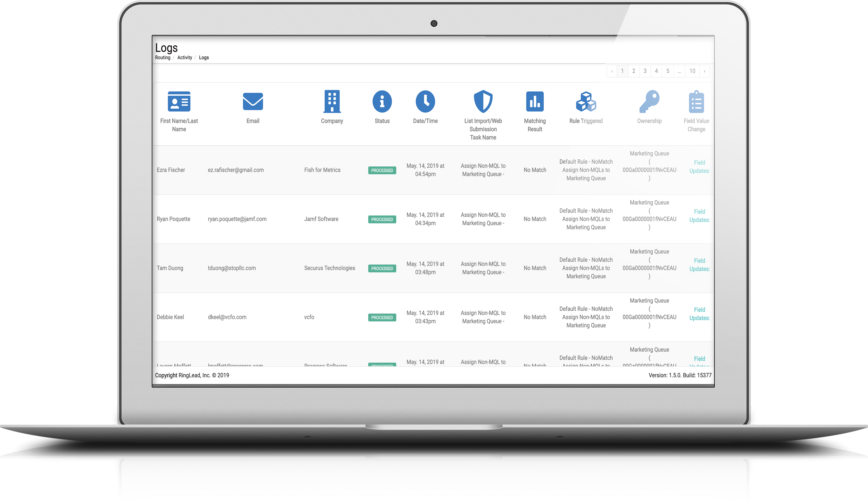Open Routing breadcrumb link
This screenshot has width=868, height=500.
point(162,58)
